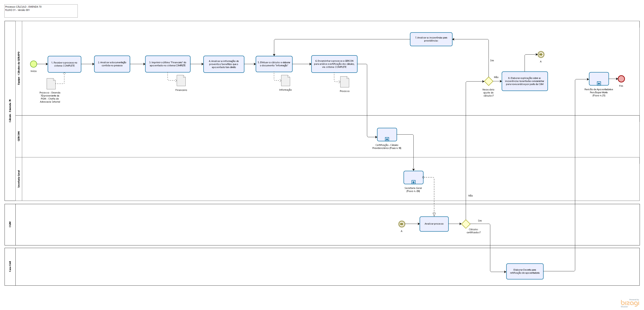The width and height of the screenshot is (644, 310).
Task: Select the Informação document icon
Action: [x=285, y=81]
